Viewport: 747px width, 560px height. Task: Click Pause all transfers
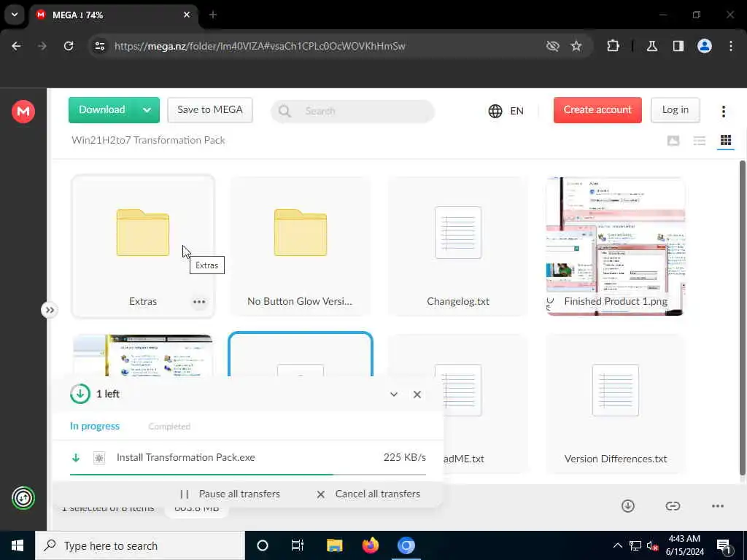click(230, 494)
